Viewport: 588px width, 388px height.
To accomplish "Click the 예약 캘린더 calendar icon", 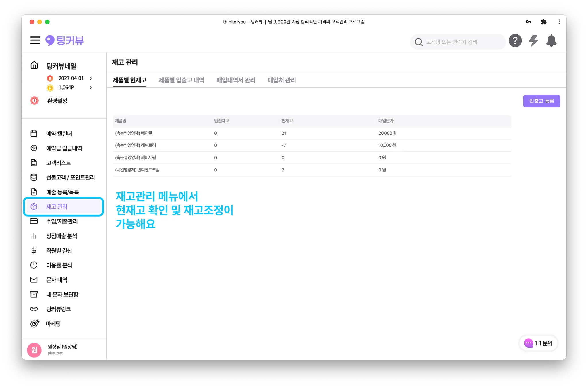I will [34, 134].
